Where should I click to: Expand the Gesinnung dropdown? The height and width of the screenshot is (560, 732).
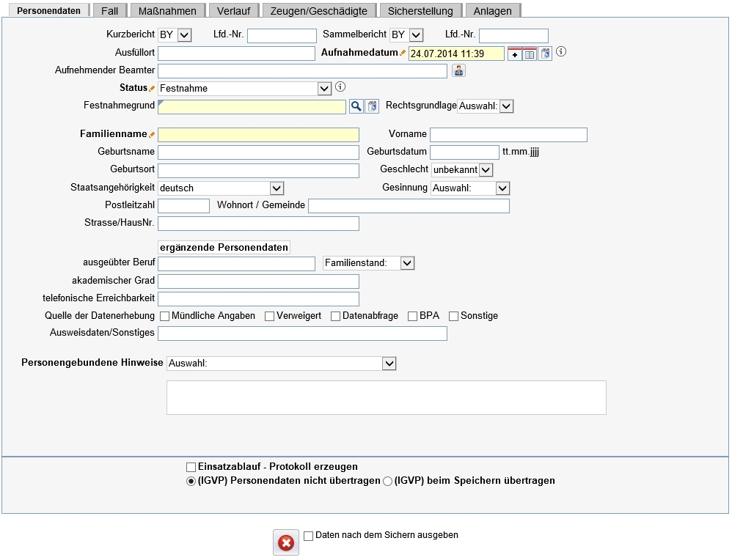point(470,188)
